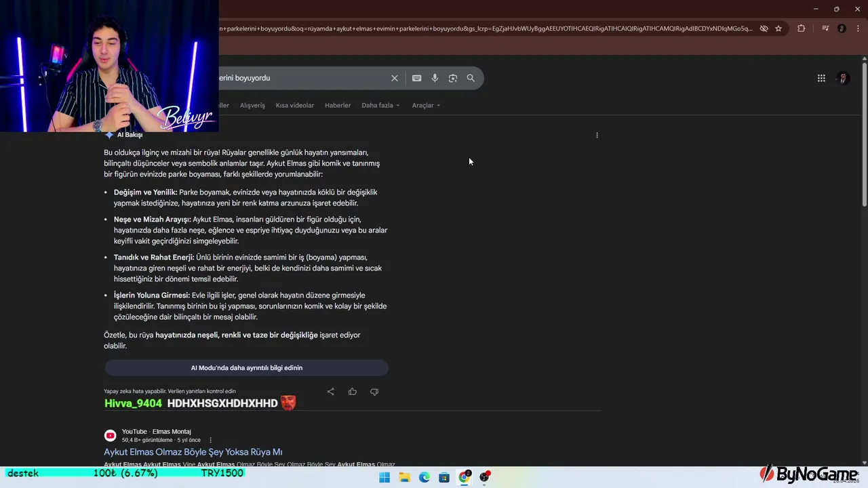
Task: Give thumbs up to the AI overview
Action: pos(353,392)
